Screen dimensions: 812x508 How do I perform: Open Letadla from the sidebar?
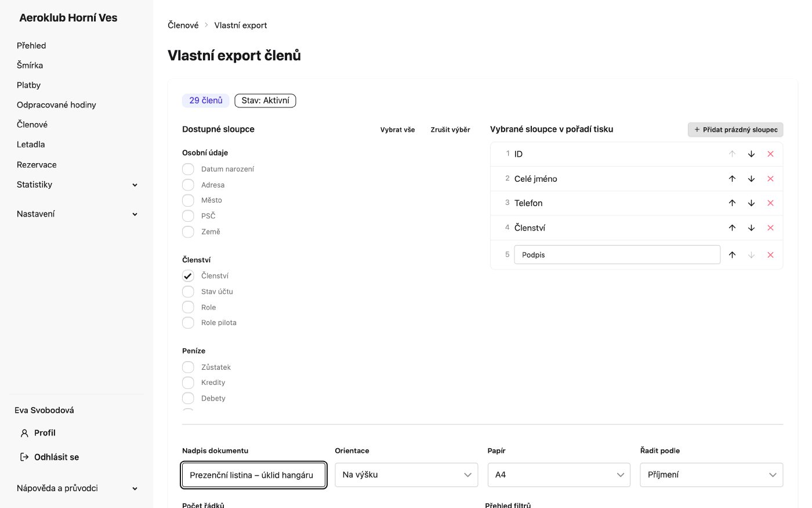[31, 144]
